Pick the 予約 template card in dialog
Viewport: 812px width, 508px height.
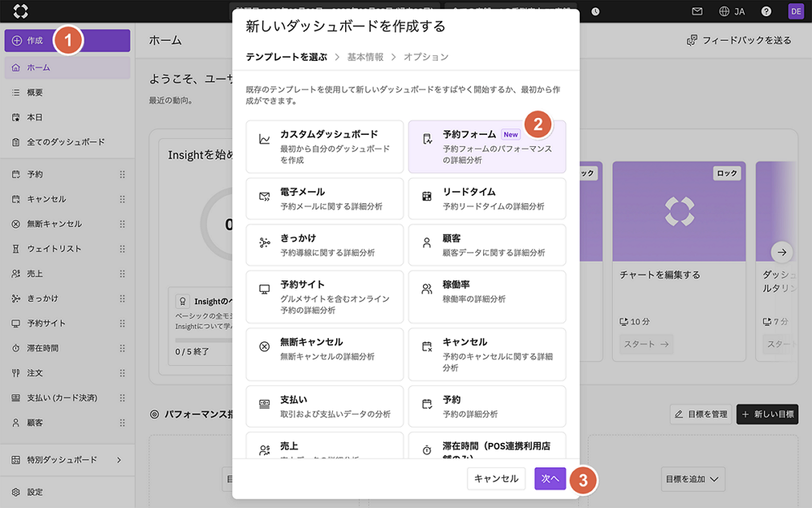[486, 406]
